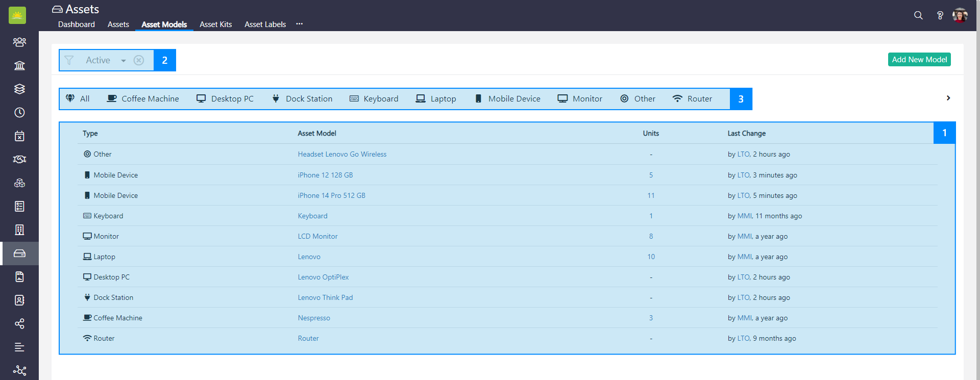Open the help question mark icon

coord(940,15)
